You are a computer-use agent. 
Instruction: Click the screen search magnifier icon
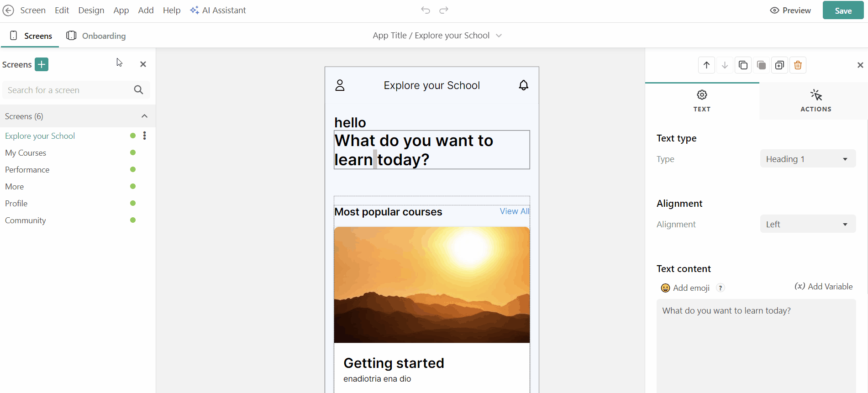(139, 90)
